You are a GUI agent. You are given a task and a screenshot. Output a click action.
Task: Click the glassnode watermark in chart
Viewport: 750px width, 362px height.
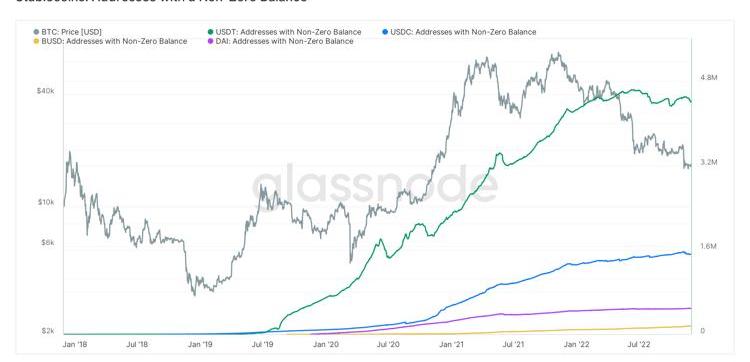[375, 185]
